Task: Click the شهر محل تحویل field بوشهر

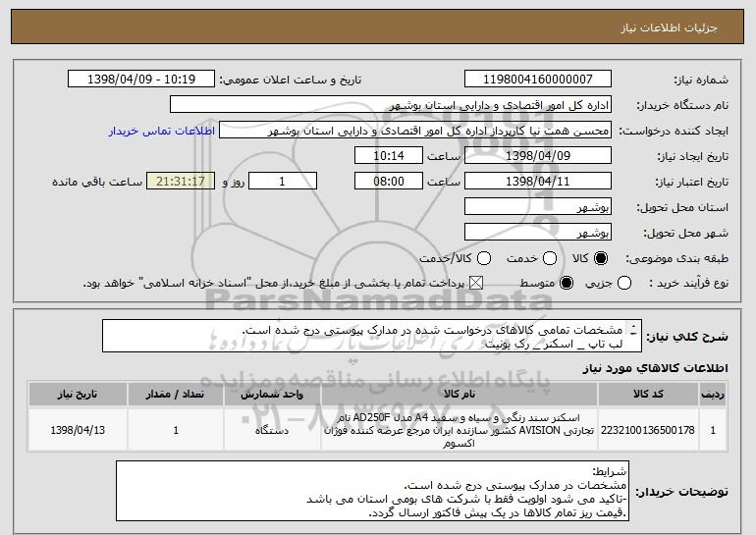Action: (x=538, y=233)
